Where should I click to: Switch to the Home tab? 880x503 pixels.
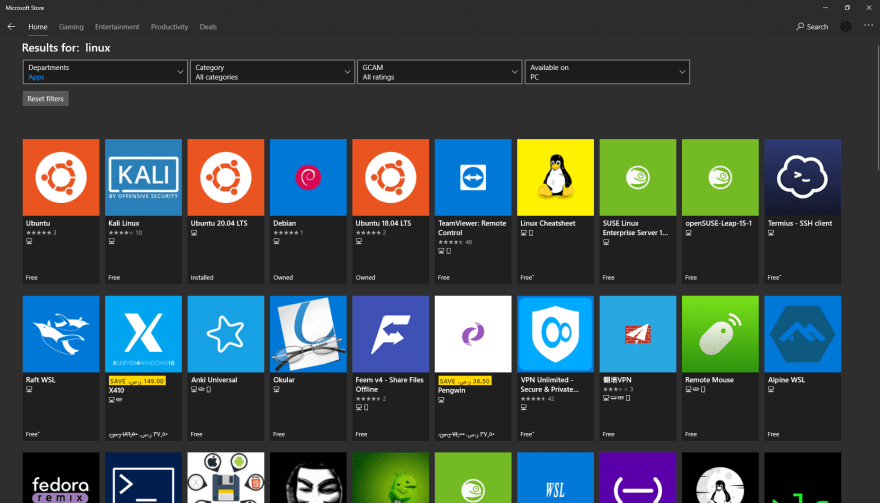click(38, 27)
